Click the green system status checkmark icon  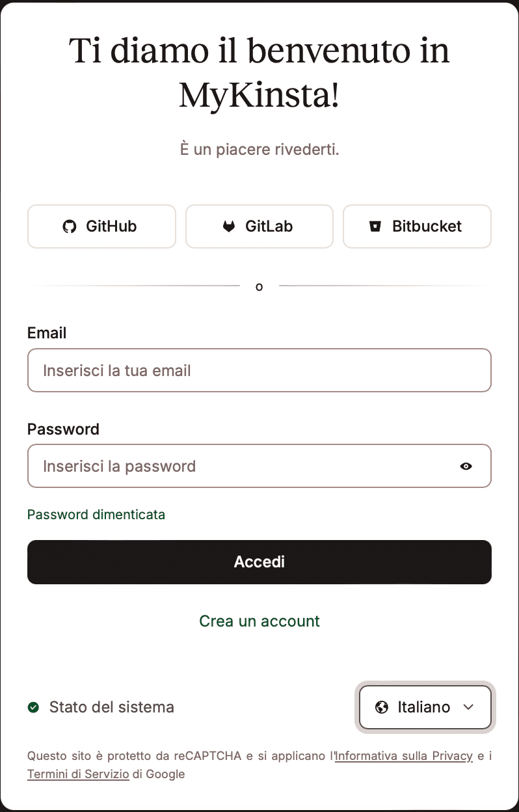point(33,707)
